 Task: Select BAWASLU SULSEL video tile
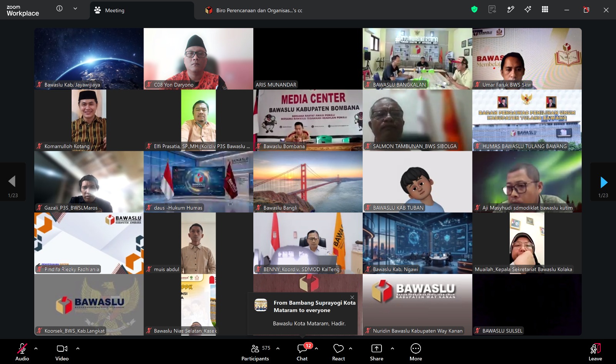(527, 305)
